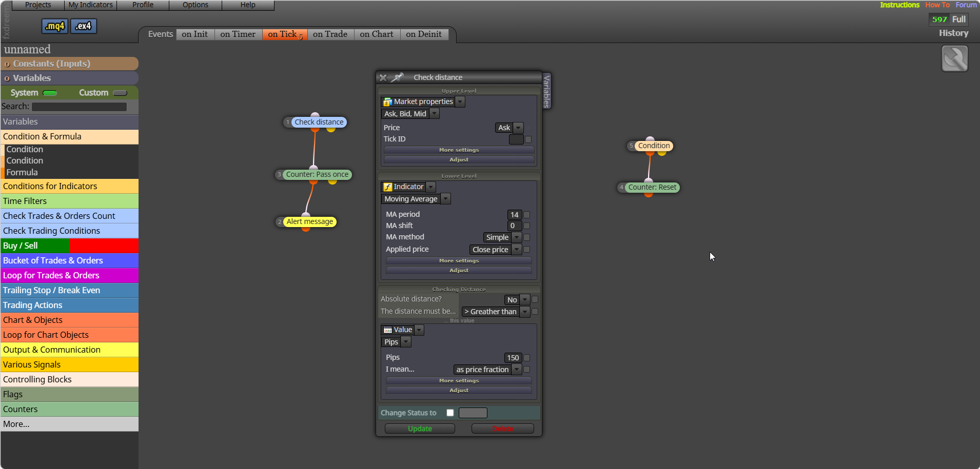Toggle the System variables switch
This screenshot has height=469, width=980.
coord(50,93)
